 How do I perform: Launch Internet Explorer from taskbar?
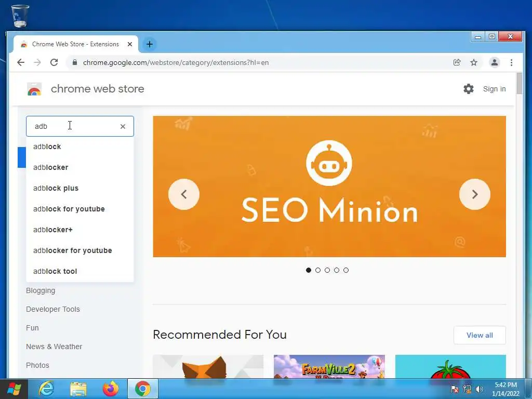(x=46, y=389)
